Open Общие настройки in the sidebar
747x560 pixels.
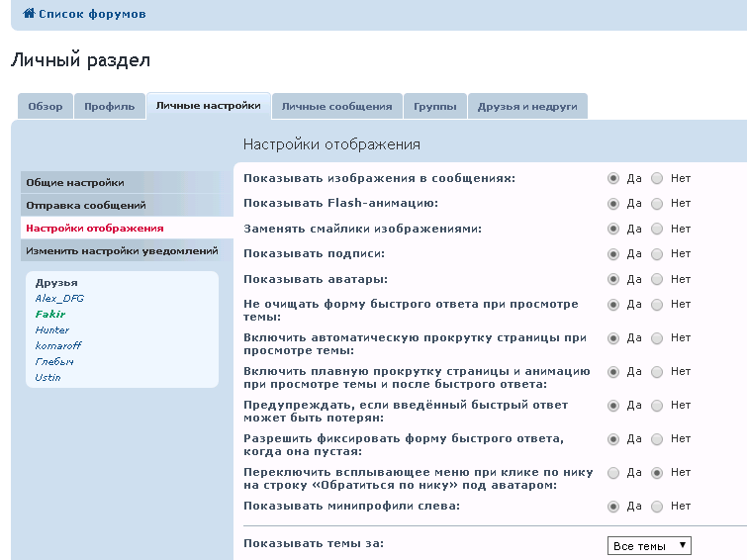click(75, 182)
